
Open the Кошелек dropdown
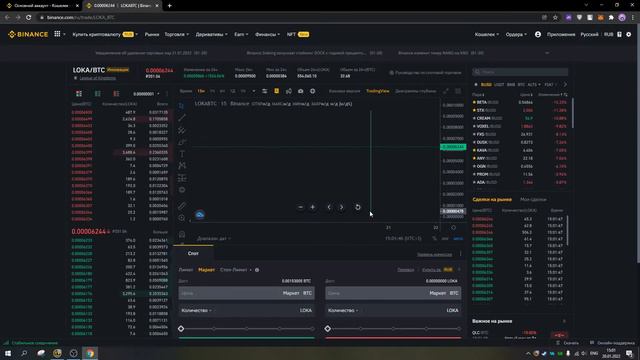[x=487, y=35]
